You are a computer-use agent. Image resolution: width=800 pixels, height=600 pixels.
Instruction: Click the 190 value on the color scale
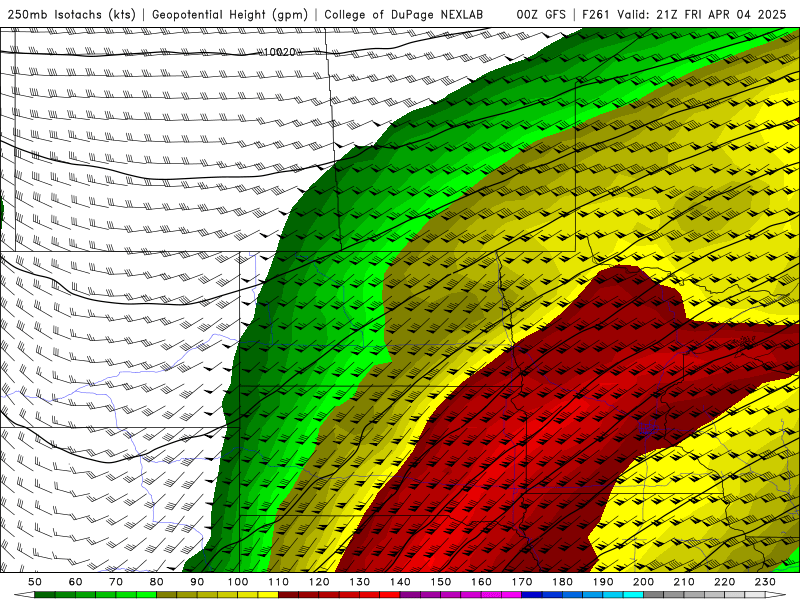(x=603, y=582)
